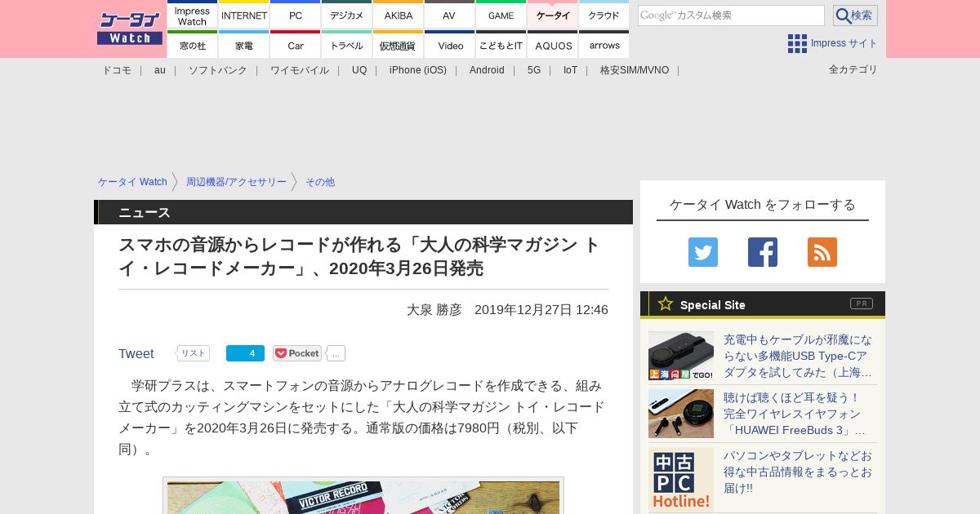Follow ケータイ Watch on Twitter icon
This screenshot has width=980, height=514.
pos(703,252)
